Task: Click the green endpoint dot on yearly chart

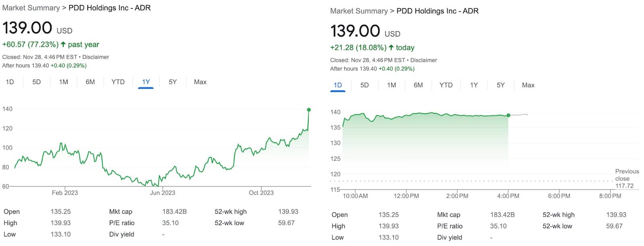Action: tap(309, 110)
